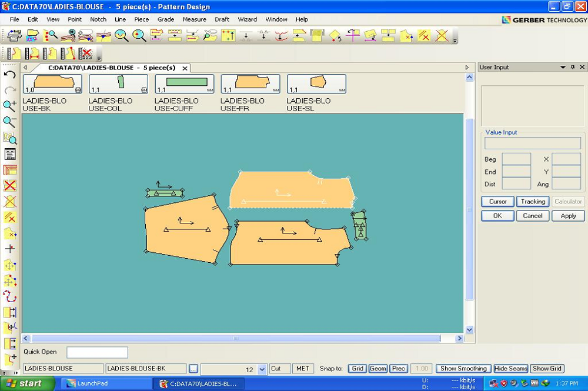
Task: Select the Zoom In magnifier tool
Action: tap(9, 106)
